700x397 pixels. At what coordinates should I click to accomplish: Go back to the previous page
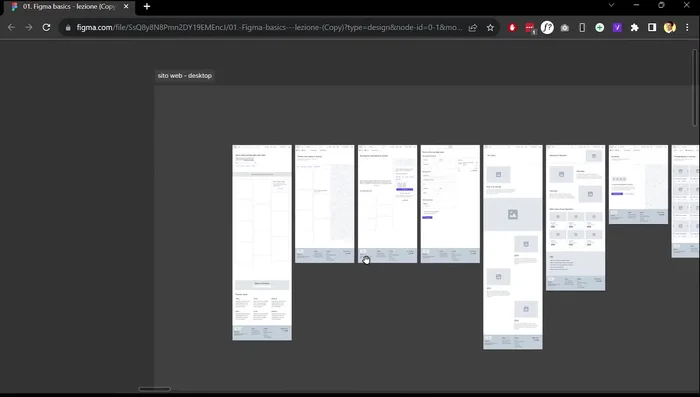(11, 27)
